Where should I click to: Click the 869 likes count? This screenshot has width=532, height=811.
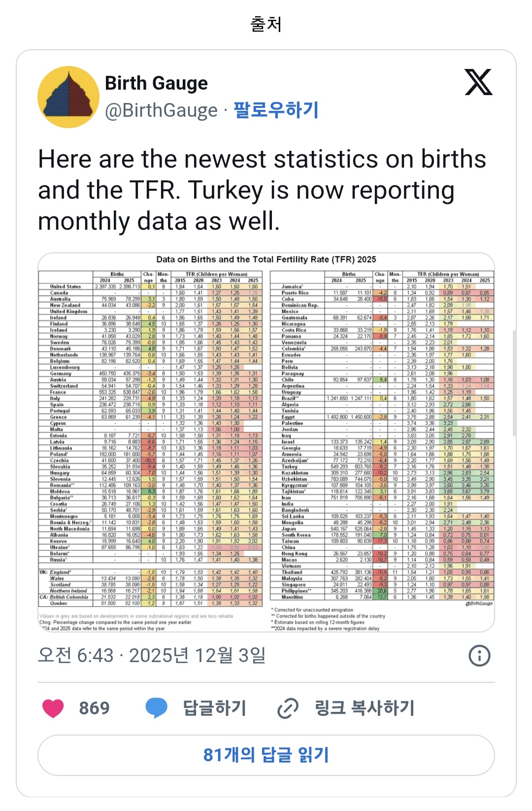94,708
